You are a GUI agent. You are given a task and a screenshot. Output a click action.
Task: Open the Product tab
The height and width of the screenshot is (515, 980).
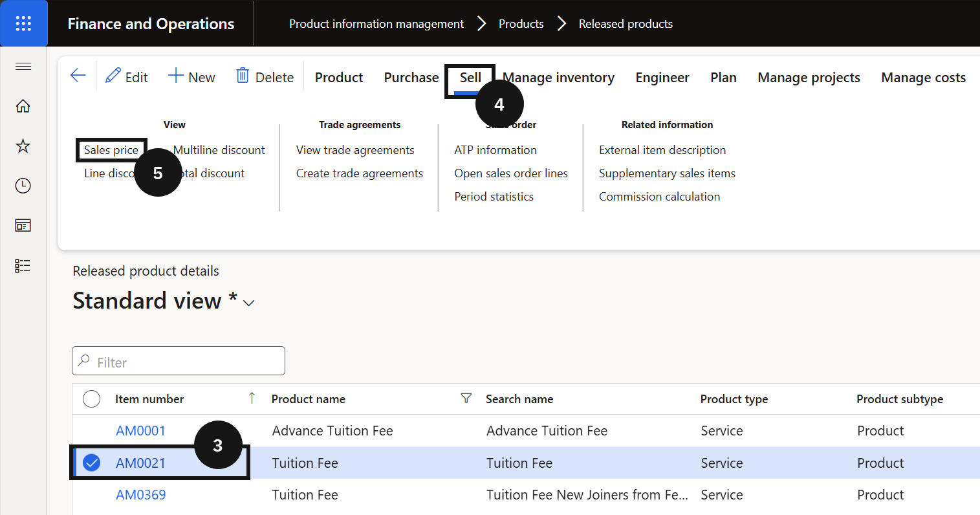pyautogui.click(x=339, y=78)
